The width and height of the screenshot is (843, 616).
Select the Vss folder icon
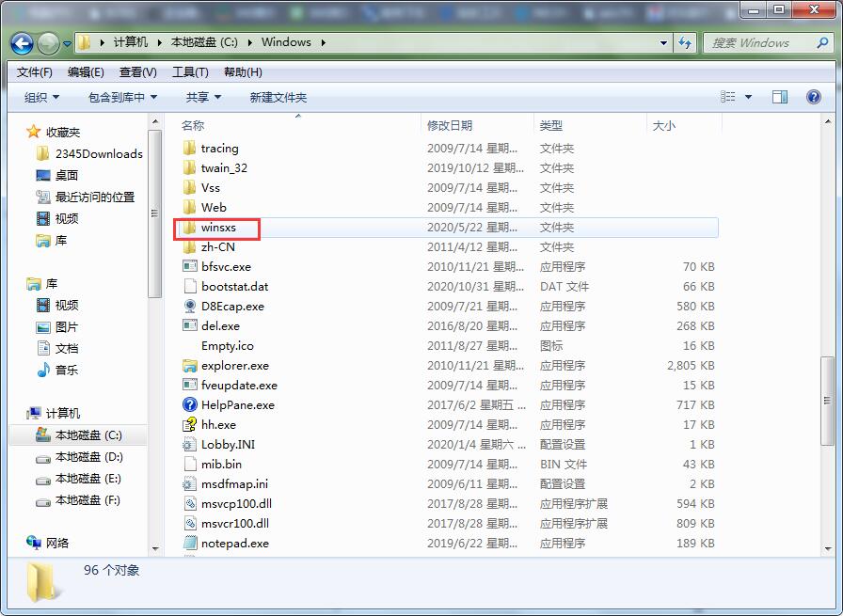[x=189, y=187]
